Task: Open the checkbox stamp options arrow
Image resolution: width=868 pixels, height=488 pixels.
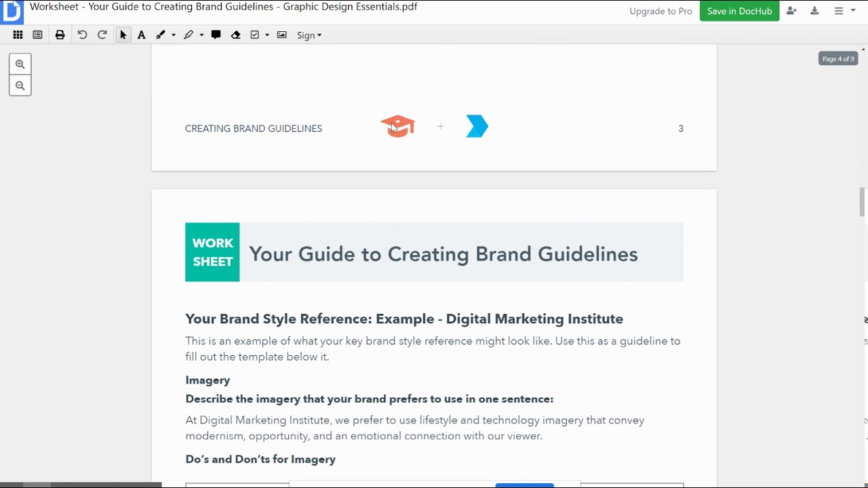Action: (267, 35)
